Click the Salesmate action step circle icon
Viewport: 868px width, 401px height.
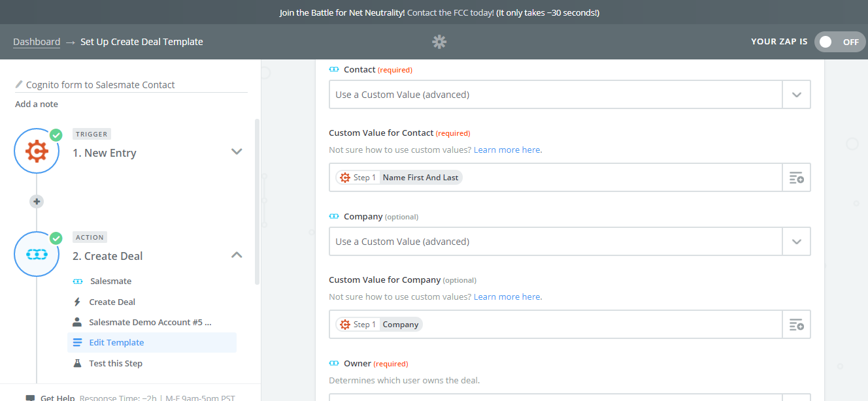tap(37, 254)
